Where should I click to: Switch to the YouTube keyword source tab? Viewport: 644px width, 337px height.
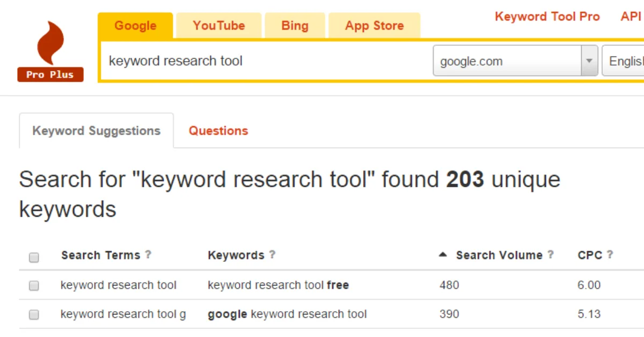[218, 25]
